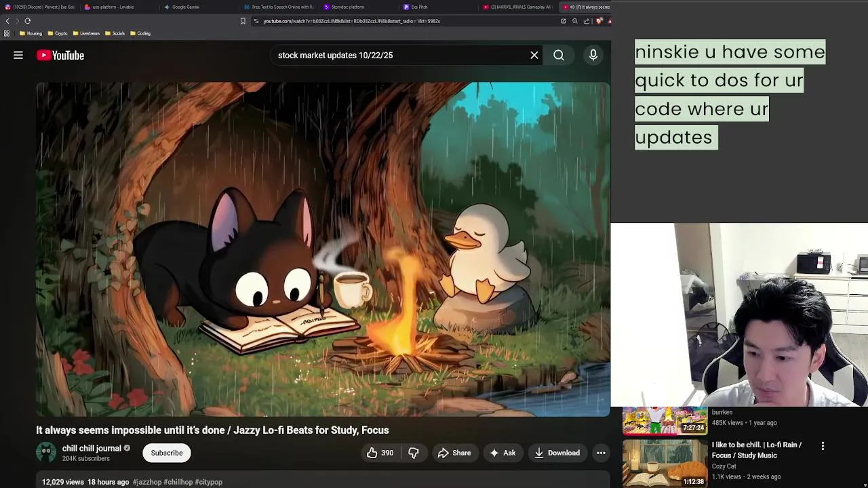Open more actions three-dot menu under video
The image size is (868, 488).
pos(601,453)
